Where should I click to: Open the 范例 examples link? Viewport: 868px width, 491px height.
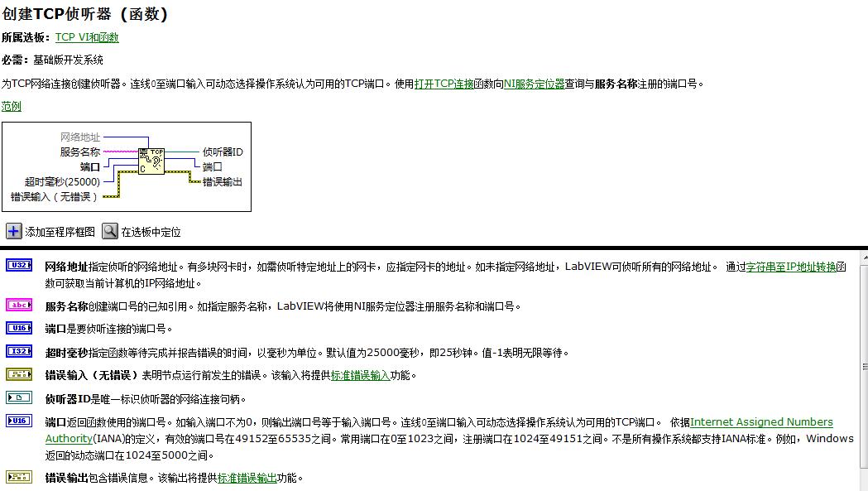pyautogui.click(x=12, y=106)
